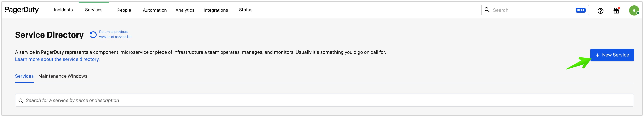This screenshot has width=644, height=117.
Task: Open the People menu
Action: (x=124, y=10)
